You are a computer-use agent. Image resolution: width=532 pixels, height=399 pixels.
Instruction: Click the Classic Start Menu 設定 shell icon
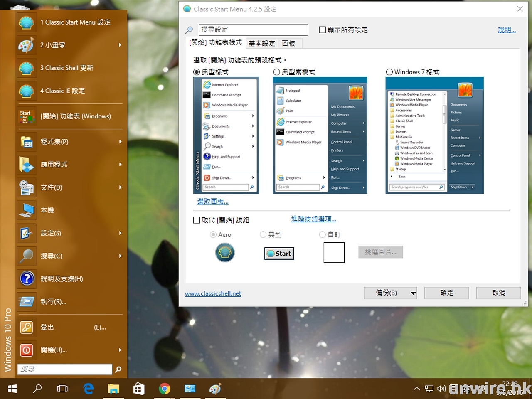[26, 22]
